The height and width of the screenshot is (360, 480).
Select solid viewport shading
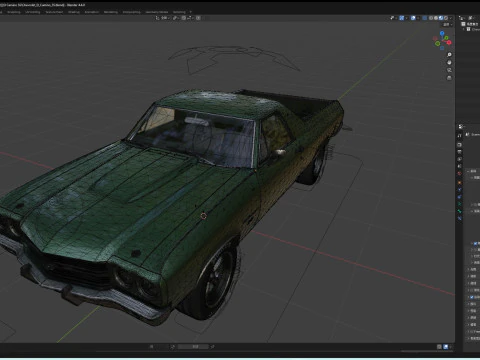[x=436, y=18]
